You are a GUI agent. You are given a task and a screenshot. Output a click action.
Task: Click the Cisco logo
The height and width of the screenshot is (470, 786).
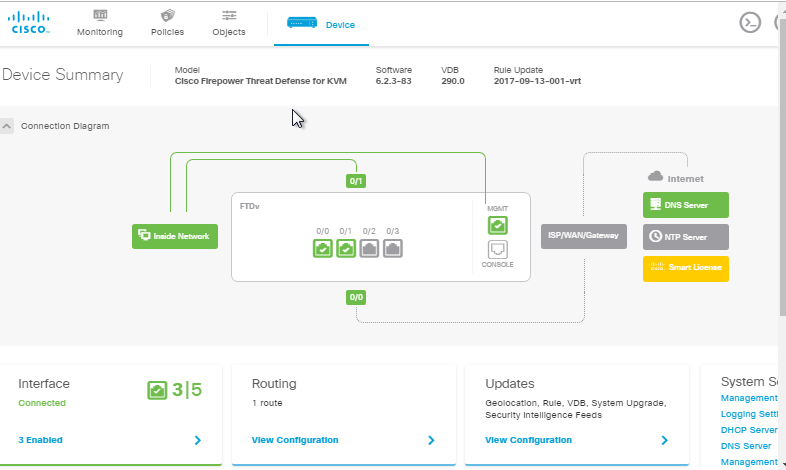coord(29,23)
